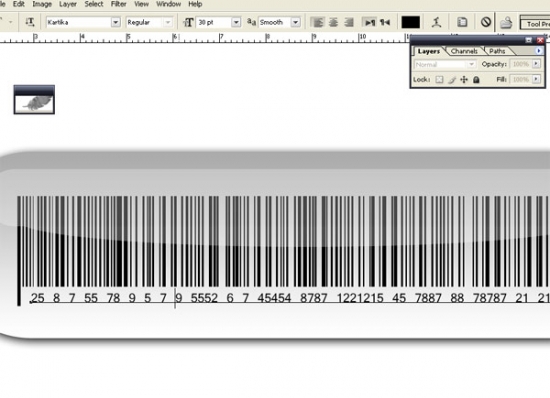550x398 pixels.
Task: Open the Layer menu
Action: [x=68, y=4]
